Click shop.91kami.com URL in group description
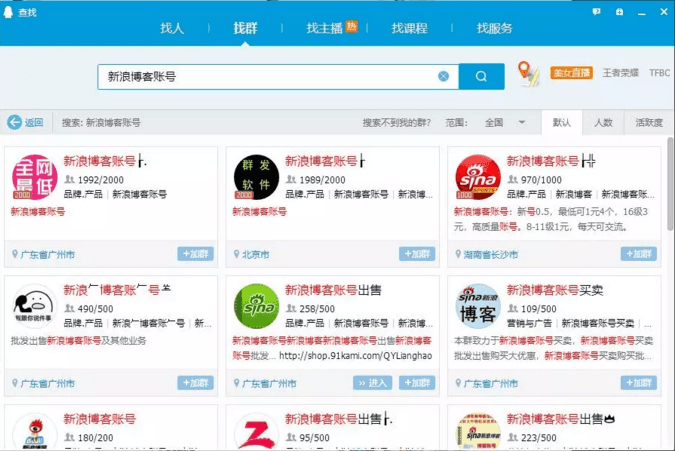 (356, 356)
